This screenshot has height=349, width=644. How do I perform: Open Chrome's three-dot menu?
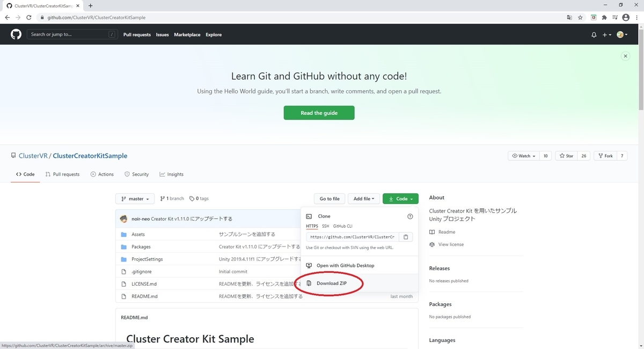[x=636, y=17]
